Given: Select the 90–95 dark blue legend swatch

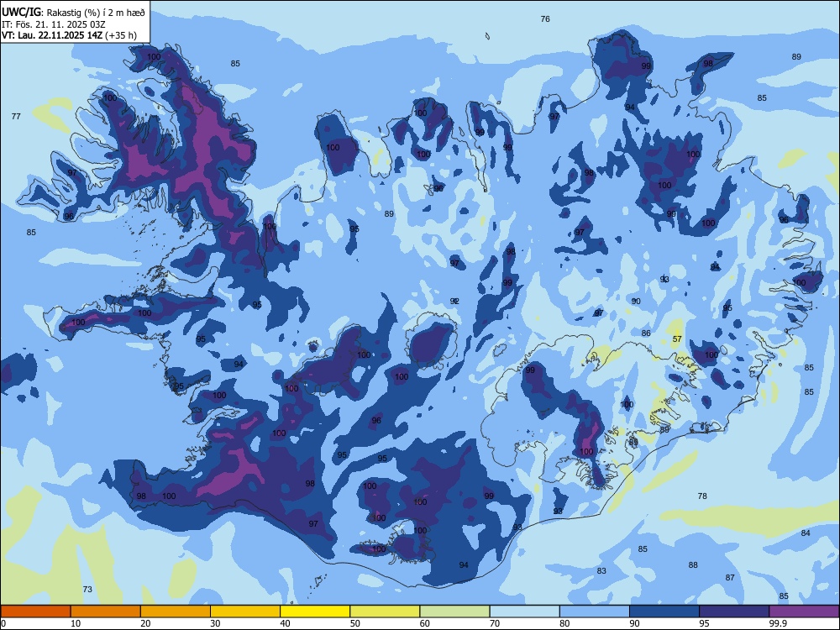Looking at the screenshot, I should tap(664, 612).
